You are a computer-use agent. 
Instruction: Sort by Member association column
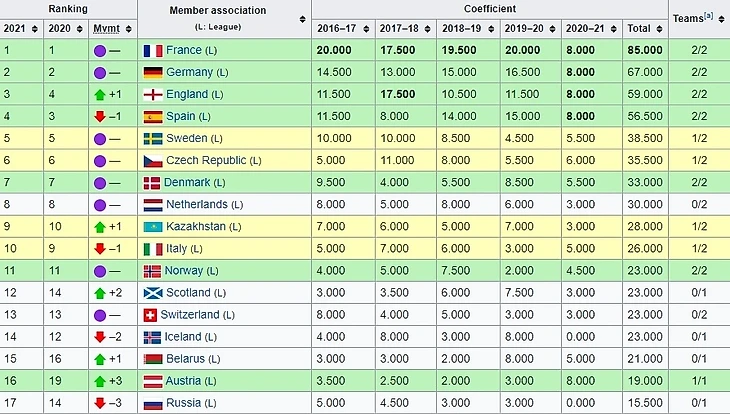point(303,19)
